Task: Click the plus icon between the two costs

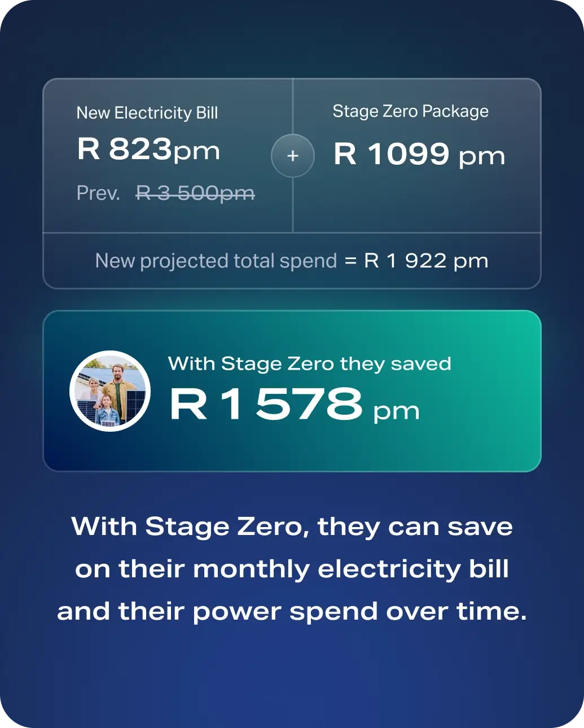Action: [292, 156]
